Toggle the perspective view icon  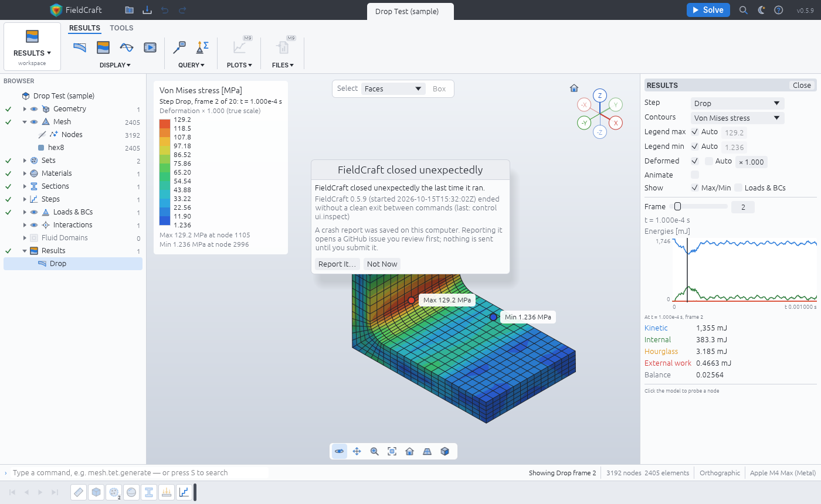(x=428, y=451)
